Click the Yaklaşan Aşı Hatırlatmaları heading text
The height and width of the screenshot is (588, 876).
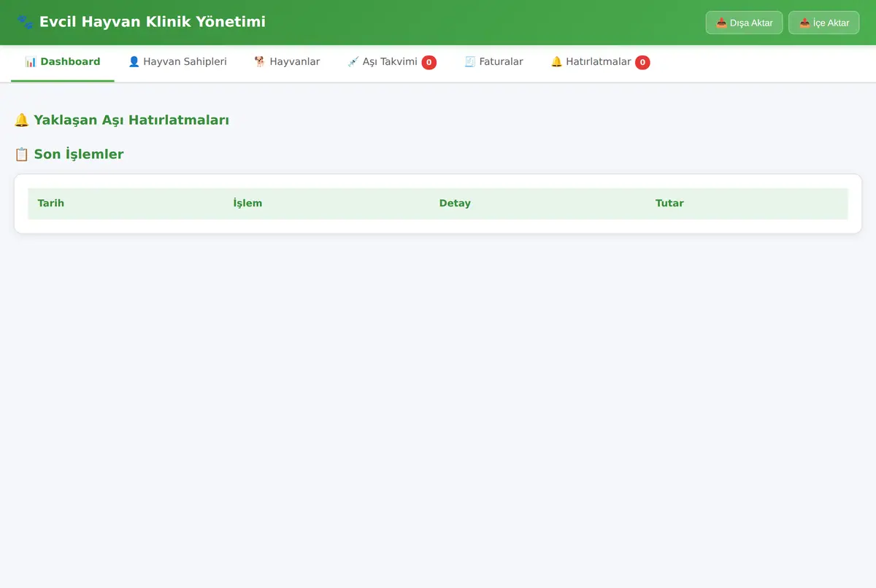tap(131, 120)
